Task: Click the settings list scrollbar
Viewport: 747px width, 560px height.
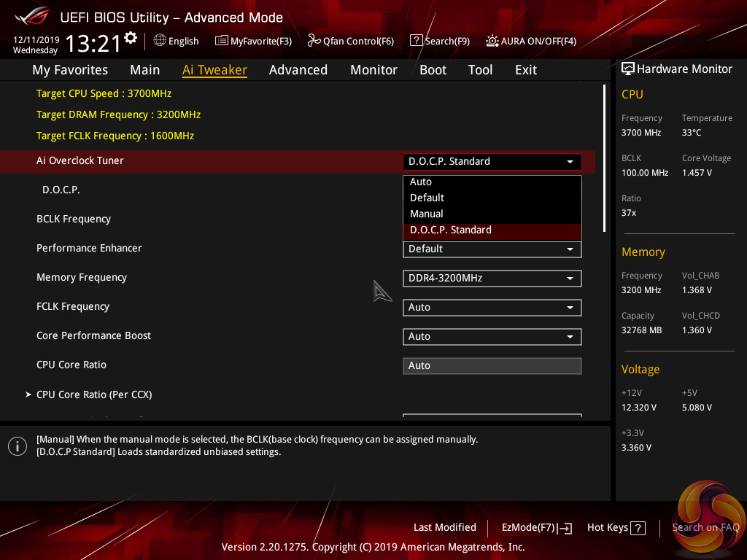Action: click(604, 158)
